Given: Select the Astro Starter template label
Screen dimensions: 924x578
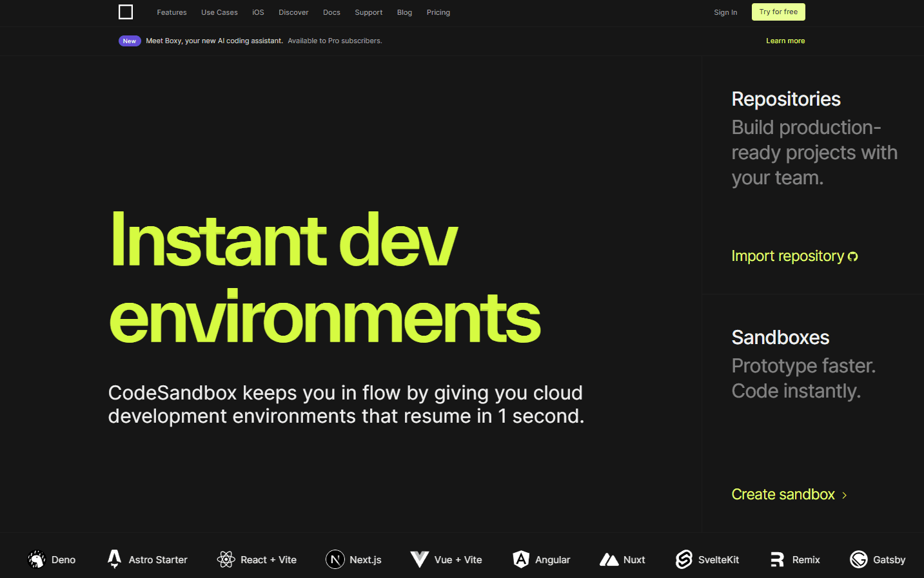Looking at the screenshot, I should tap(158, 560).
